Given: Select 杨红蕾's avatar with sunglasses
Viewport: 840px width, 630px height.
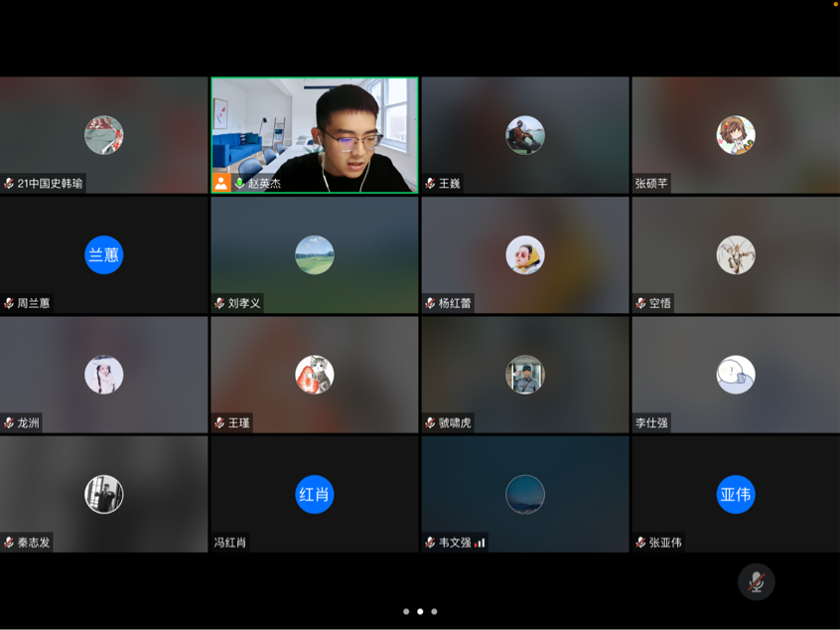Looking at the screenshot, I should (x=524, y=255).
